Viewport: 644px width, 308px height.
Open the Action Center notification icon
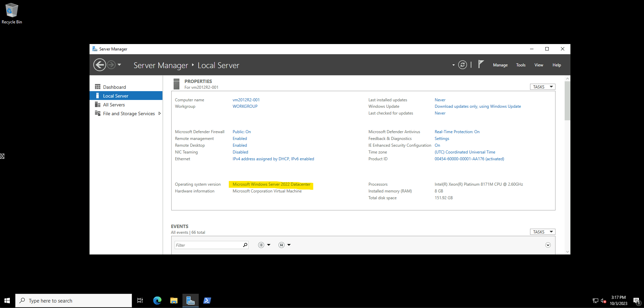pyautogui.click(x=637, y=301)
